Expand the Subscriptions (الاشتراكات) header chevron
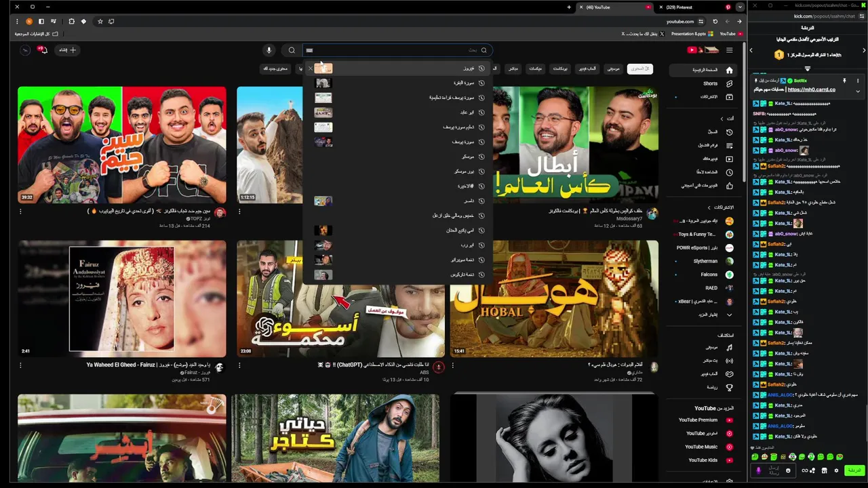Screen dimensions: 868x488 710,207
